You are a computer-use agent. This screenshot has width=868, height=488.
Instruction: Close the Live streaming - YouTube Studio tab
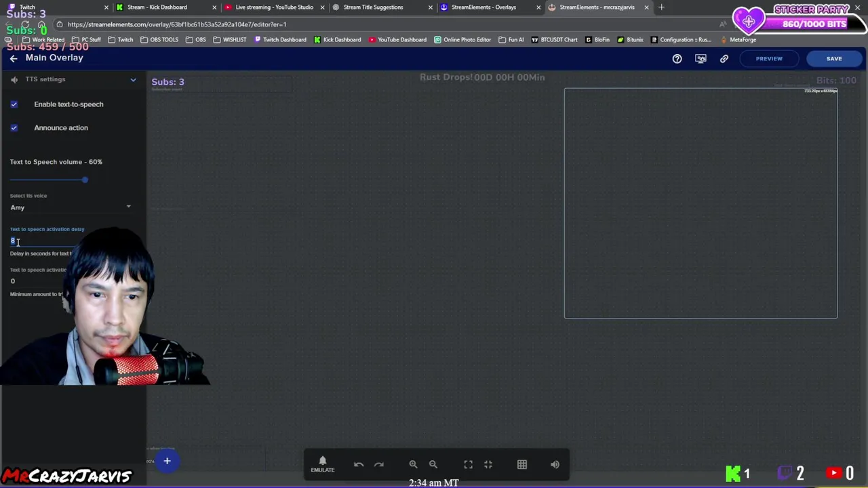click(x=323, y=7)
